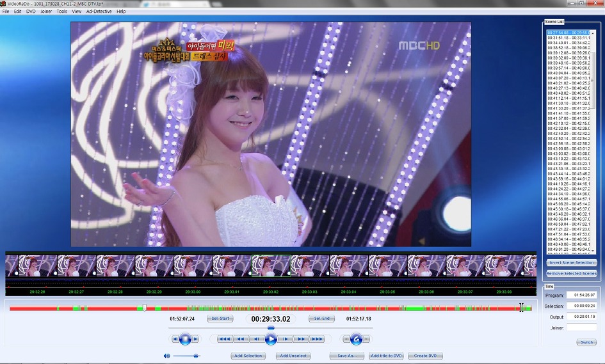Screen dimensions: 605x364
Task: Select scene starting 00:39:12.08
Action: [x=569, y=53]
